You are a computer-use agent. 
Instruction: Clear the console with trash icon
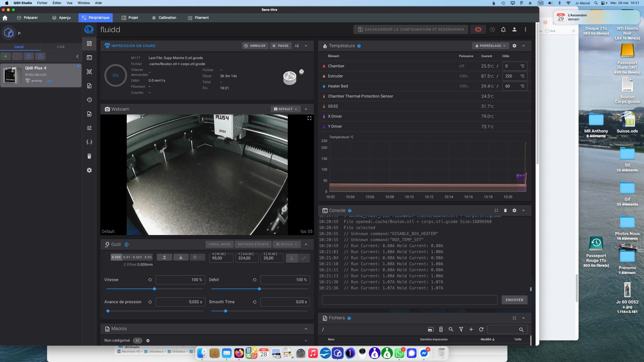505,211
